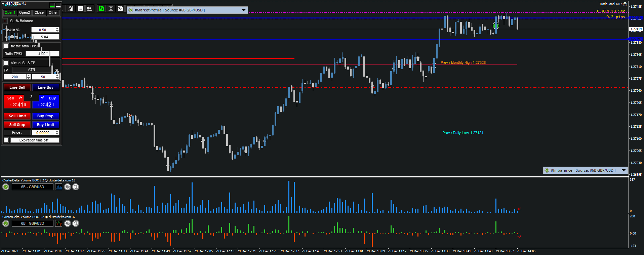
Task: Click the blue Buy 1.27421 button
Action: [x=46, y=102]
